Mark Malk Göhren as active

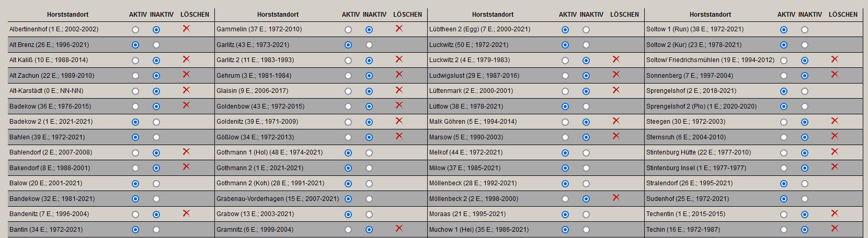pos(565,122)
